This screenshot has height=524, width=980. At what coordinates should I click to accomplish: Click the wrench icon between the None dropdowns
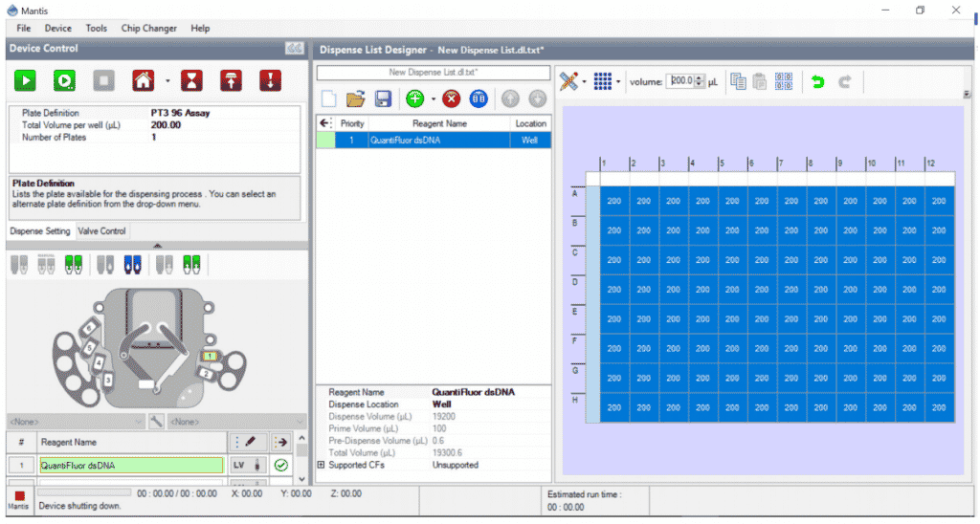[x=156, y=421]
